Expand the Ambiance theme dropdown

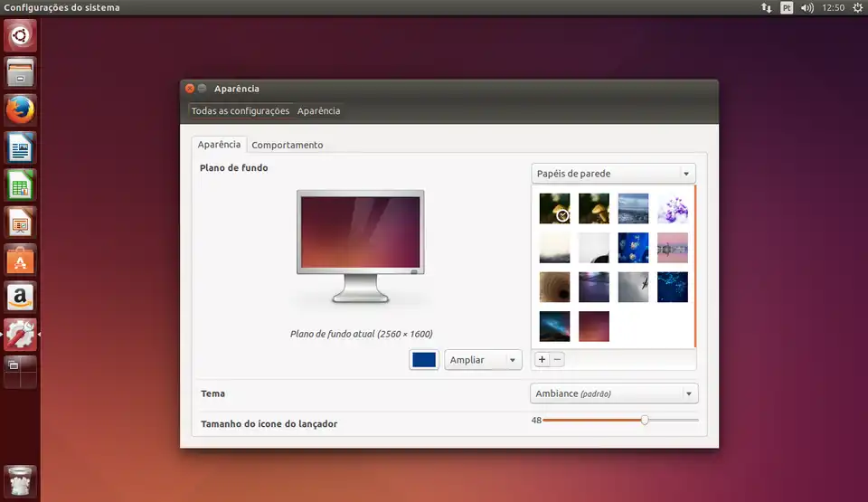click(614, 393)
